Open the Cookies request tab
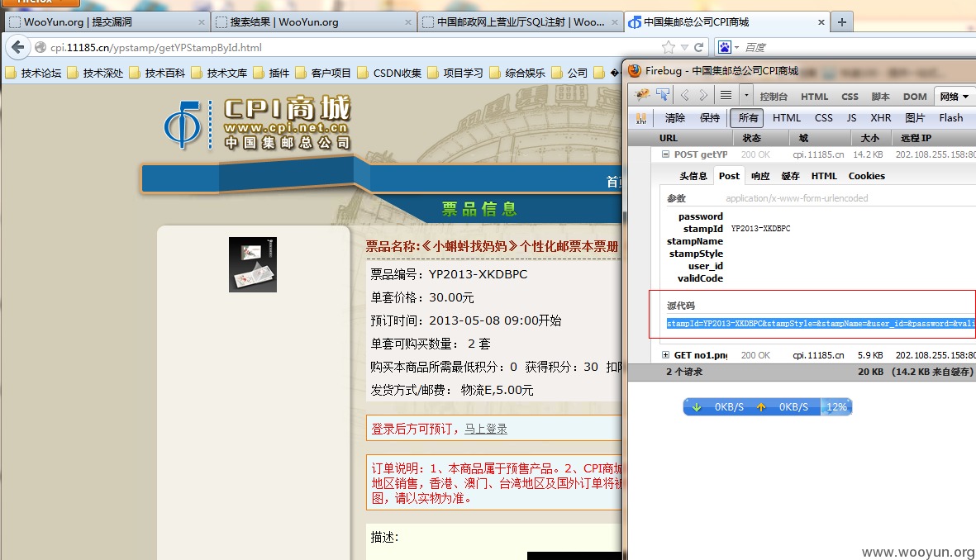 (x=866, y=176)
